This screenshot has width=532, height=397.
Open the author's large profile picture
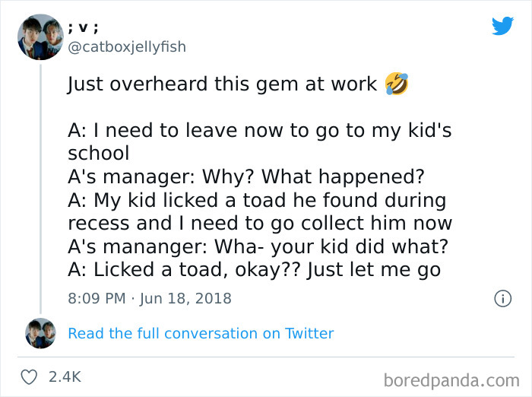[x=40, y=37]
